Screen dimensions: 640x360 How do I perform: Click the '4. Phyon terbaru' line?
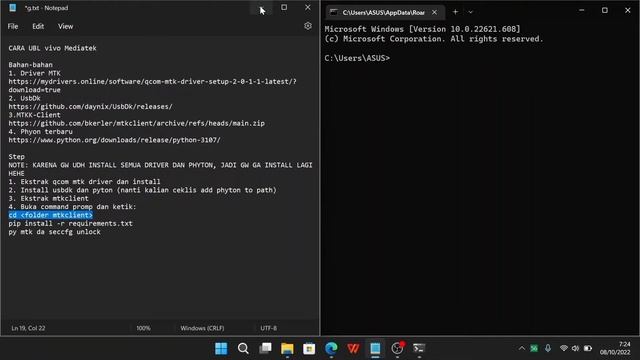[41, 132]
